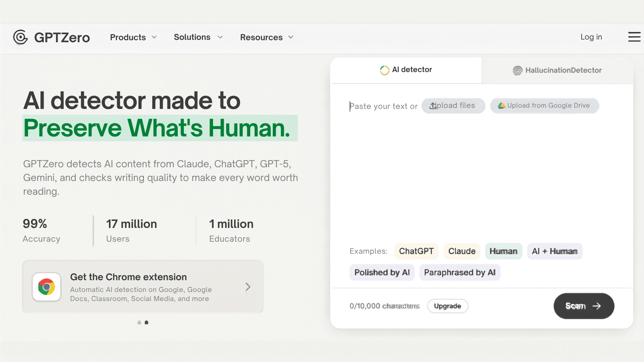Screen dimensions: 644x362
Task: Click the 99% Accuracy stat
Action: coord(42,231)
